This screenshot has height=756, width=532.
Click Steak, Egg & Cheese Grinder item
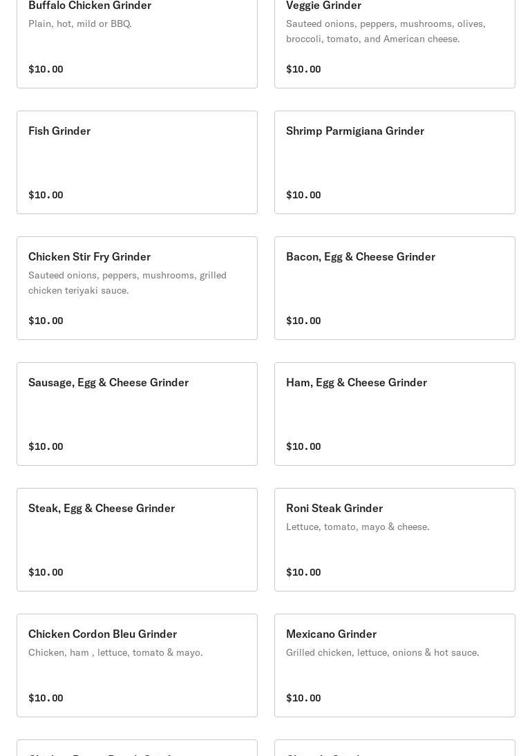137,539
